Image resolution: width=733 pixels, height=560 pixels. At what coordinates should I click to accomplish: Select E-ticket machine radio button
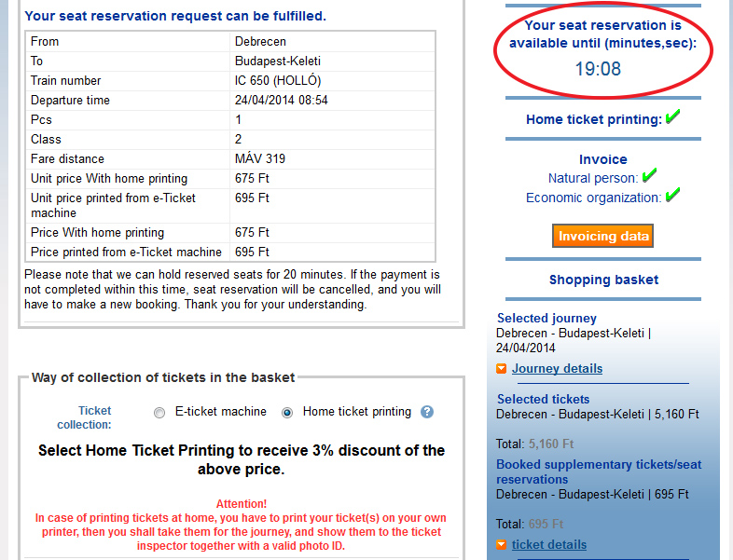[159, 413]
